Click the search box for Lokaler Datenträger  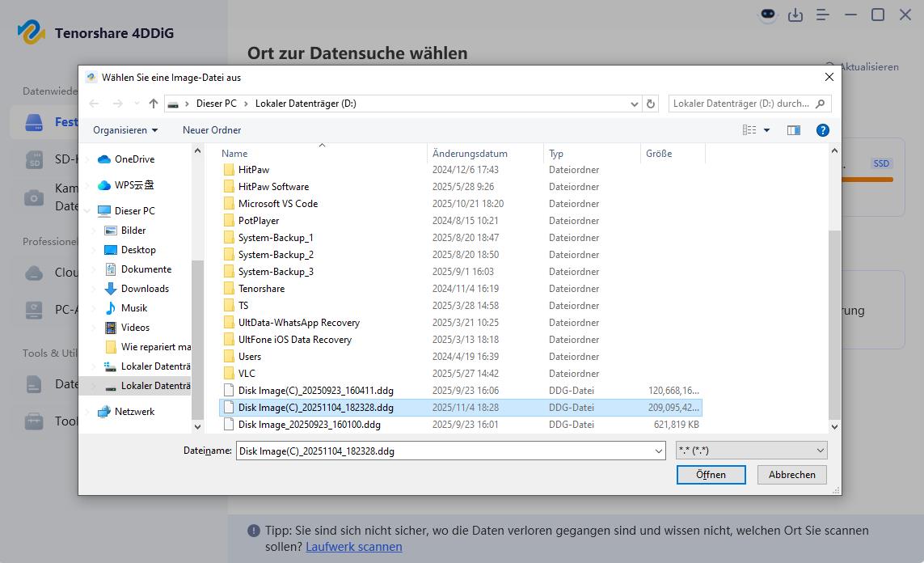[742, 104]
